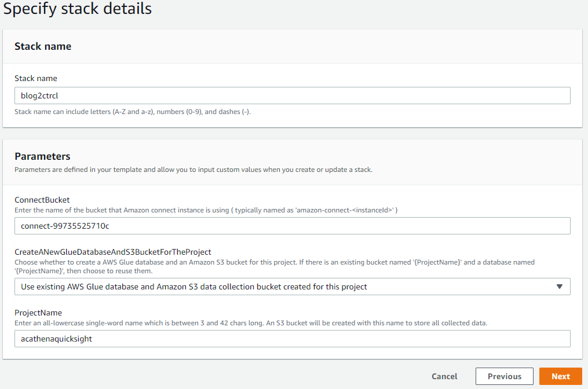Click the Specify stack details page heading

(x=78, y=9)
